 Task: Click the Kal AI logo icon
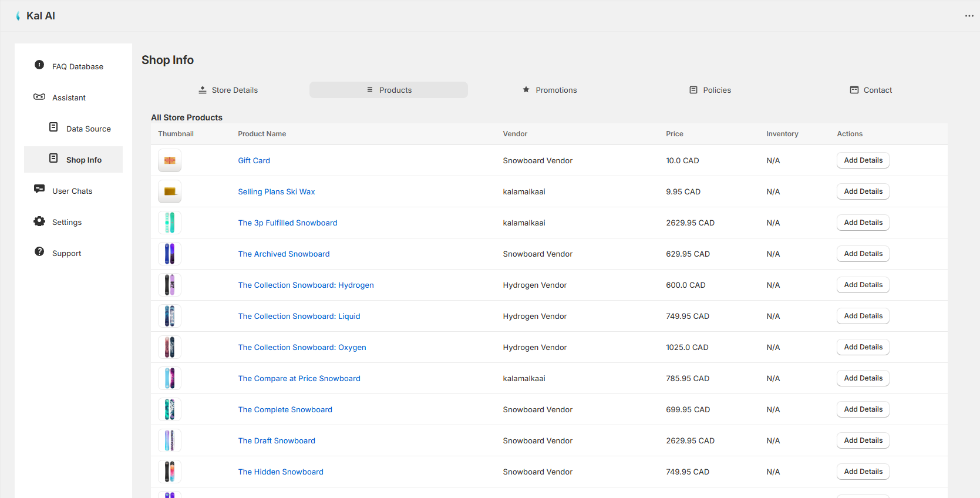pyautogui.click(x=18, y=16)
